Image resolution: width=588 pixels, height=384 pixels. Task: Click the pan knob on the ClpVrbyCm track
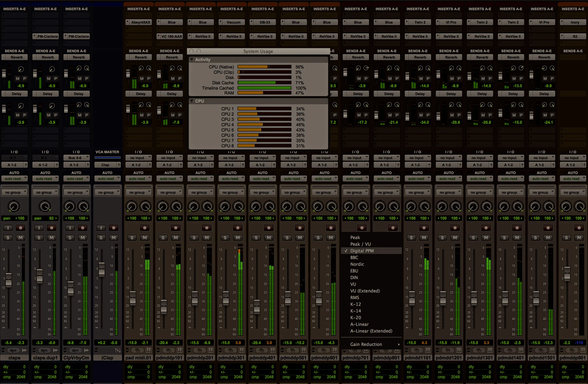click(x=70, y=207)
